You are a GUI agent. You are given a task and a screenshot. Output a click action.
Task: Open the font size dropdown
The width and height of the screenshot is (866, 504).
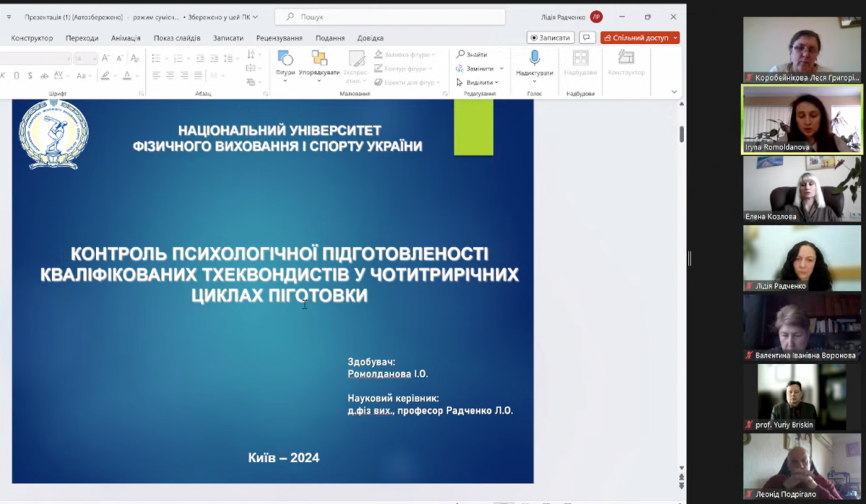[x=95, y=58]
